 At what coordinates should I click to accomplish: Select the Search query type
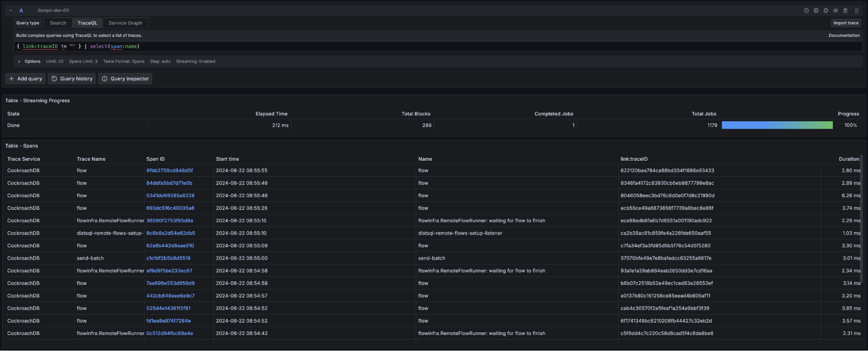click(x=58, y=23)
